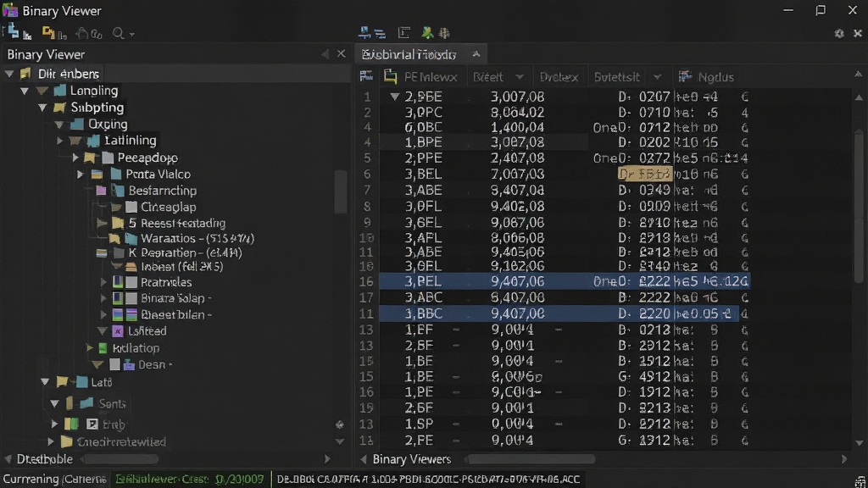Click the yellow folder copy toolbar icon
868x488 pixels.
(x=48, y=33)
